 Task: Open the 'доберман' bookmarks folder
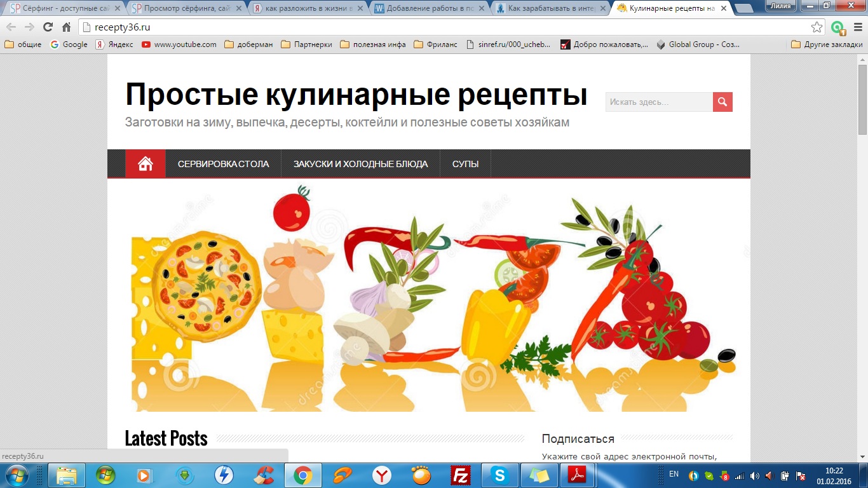click(248, 44)
